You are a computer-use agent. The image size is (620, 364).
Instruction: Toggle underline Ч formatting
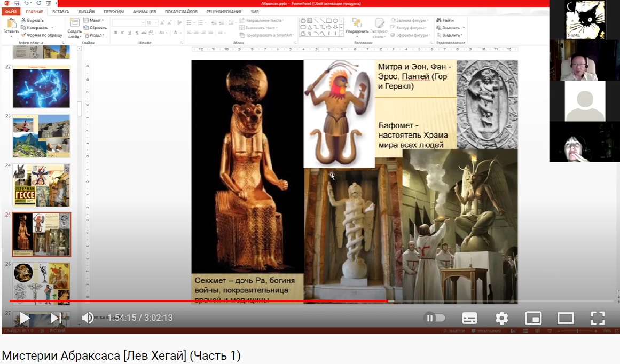(x=130, y=33)
